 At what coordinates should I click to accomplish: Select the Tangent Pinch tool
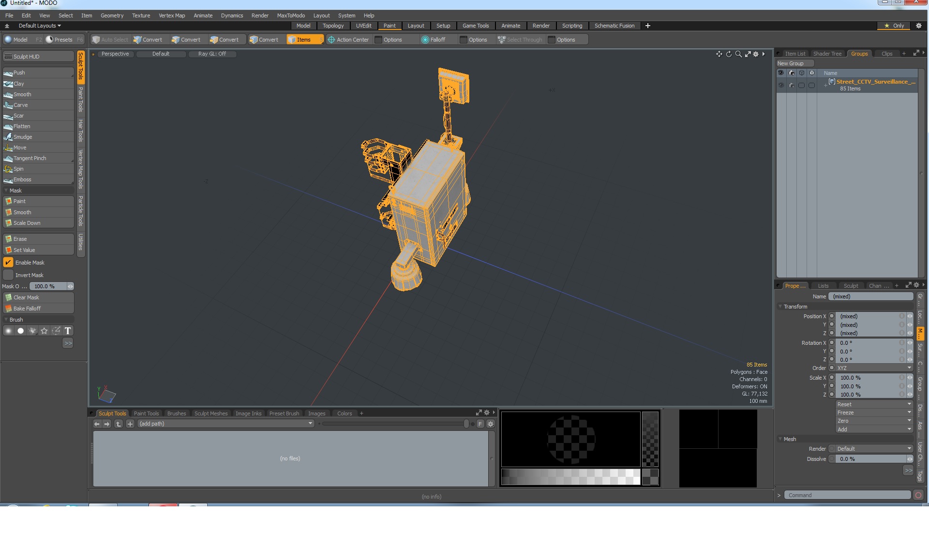[x=38, y=158]
